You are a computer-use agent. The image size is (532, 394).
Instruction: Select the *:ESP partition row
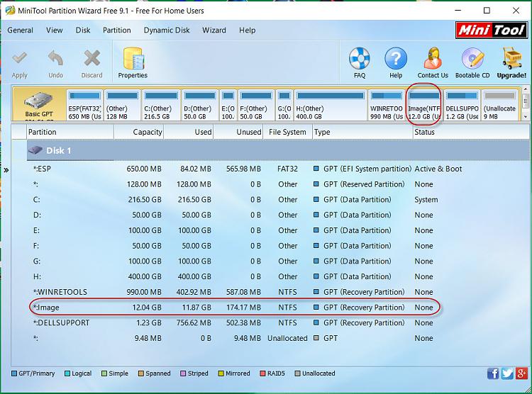point(277,169)
